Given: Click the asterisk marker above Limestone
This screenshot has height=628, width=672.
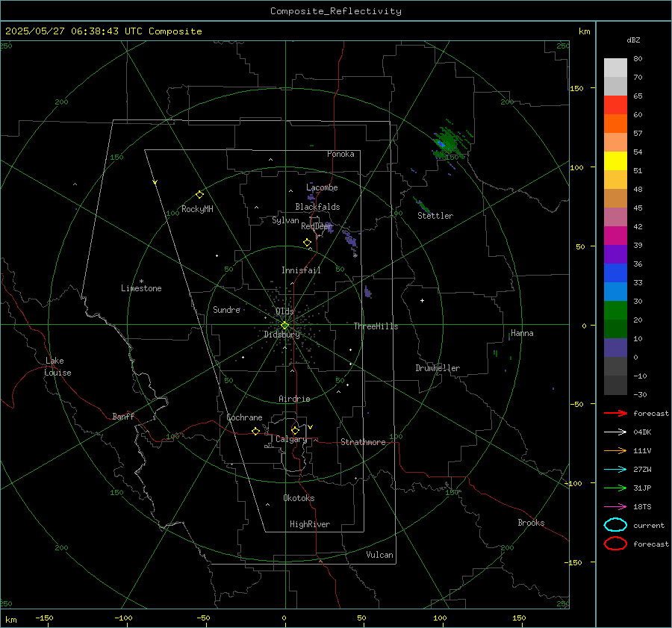Looking at the screenshot, I should click(141, 282).
